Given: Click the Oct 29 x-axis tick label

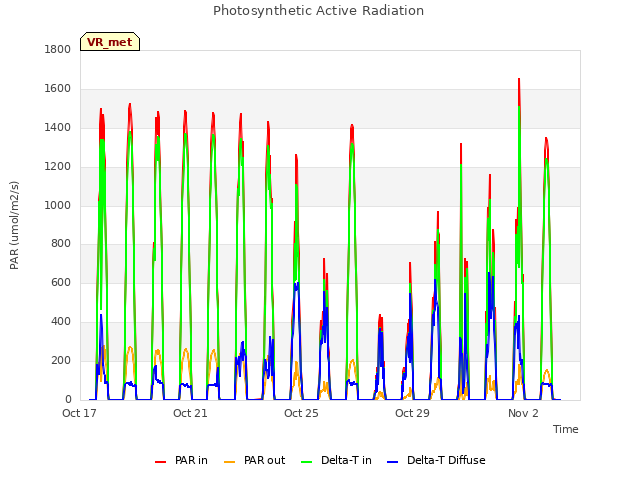Looking at the screenshot, I should pos(412,413).
